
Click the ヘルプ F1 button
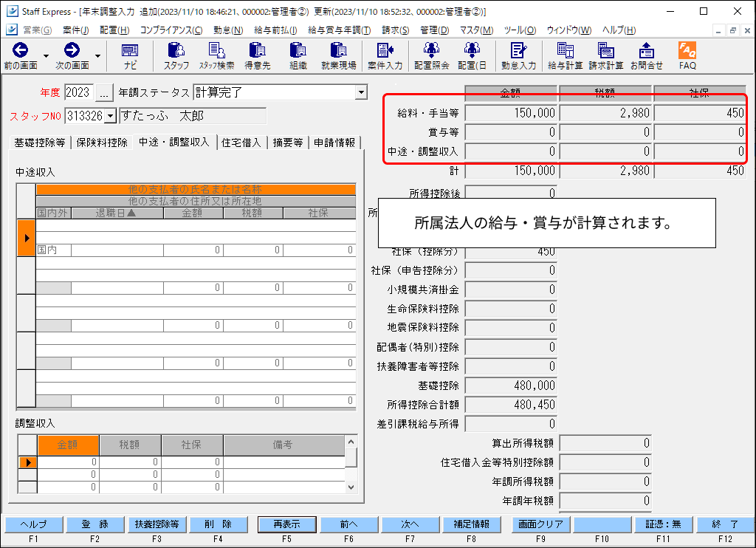[34, 524]
